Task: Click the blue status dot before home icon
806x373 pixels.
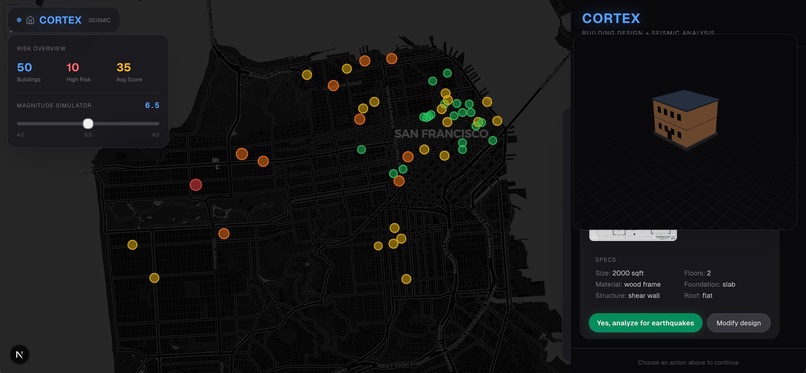Action: 19,20
